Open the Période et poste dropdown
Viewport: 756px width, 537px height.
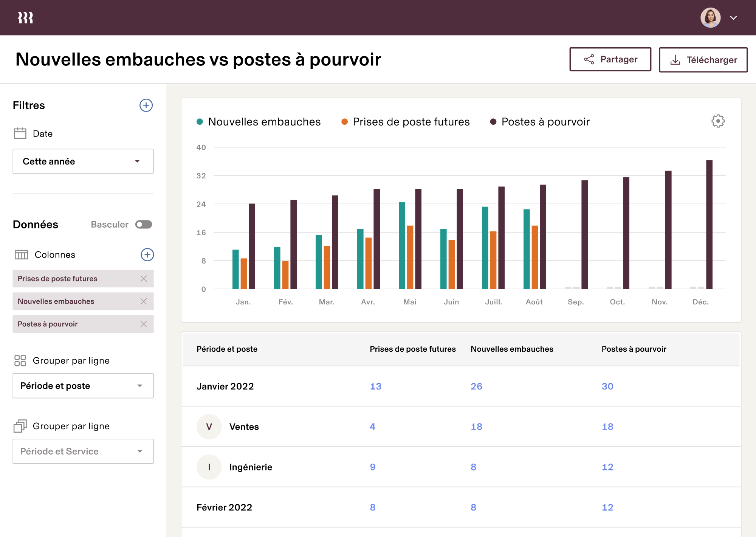click(x=83, y=386)
